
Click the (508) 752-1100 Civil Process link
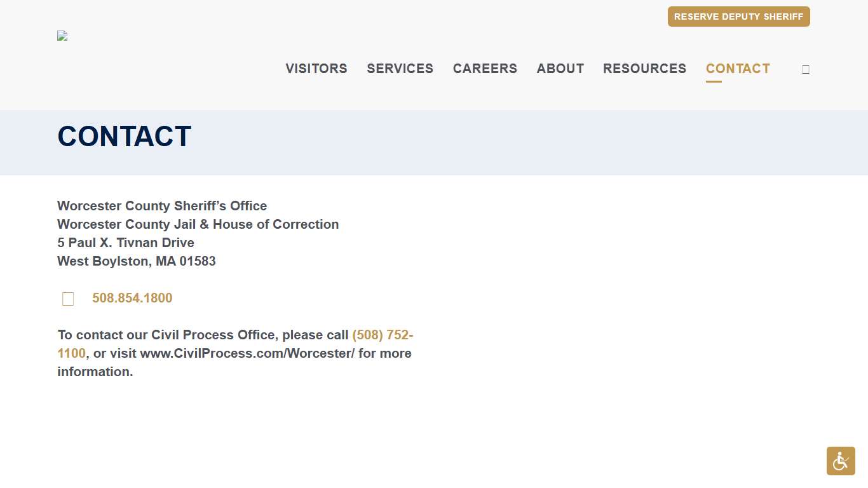[x=382, y=335]
